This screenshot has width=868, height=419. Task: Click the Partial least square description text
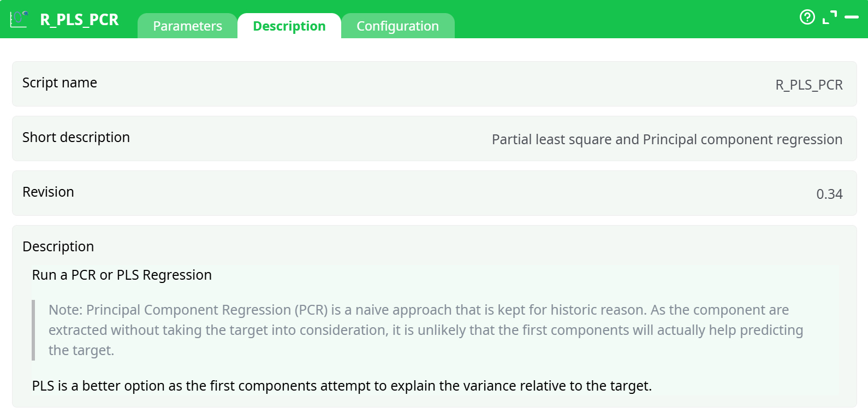pos(667,139)
